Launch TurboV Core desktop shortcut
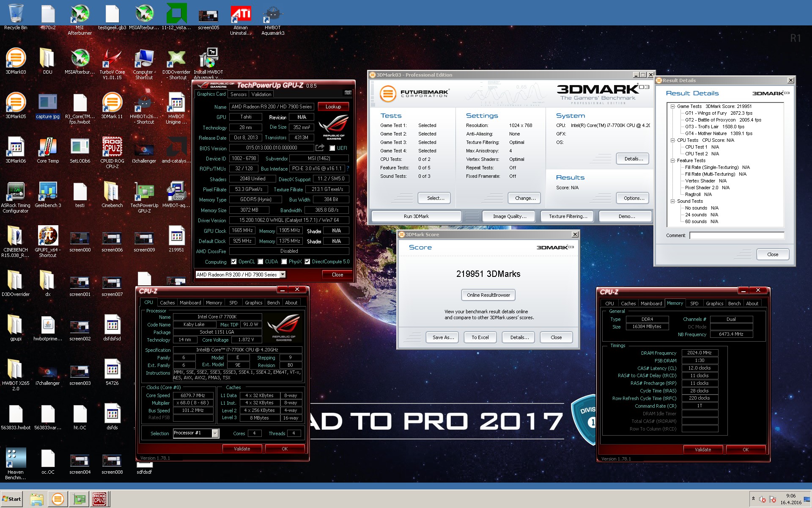 pos(112,63)
